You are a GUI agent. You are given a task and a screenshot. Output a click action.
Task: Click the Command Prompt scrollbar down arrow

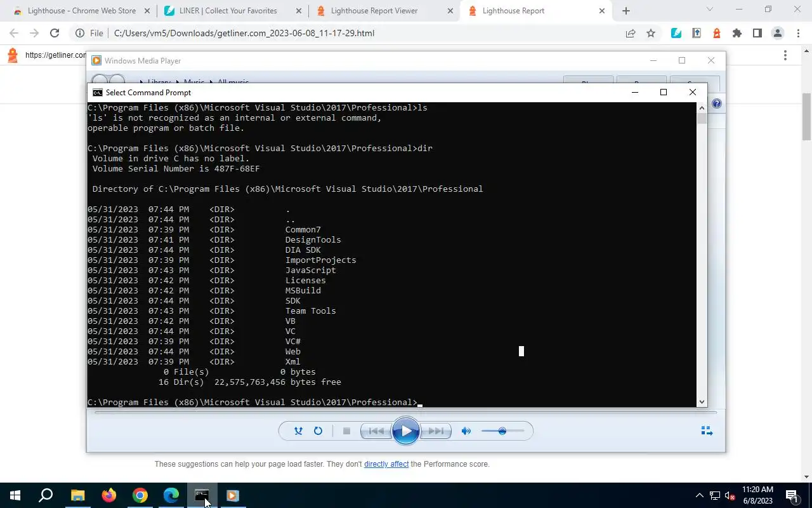[x=702, y=401]
